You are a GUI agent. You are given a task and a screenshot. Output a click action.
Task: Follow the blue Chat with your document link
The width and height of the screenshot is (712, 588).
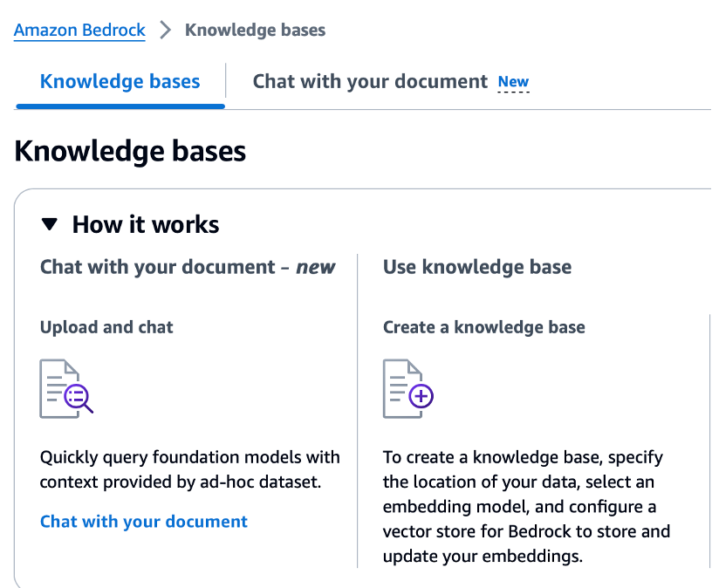coord(144,522)
